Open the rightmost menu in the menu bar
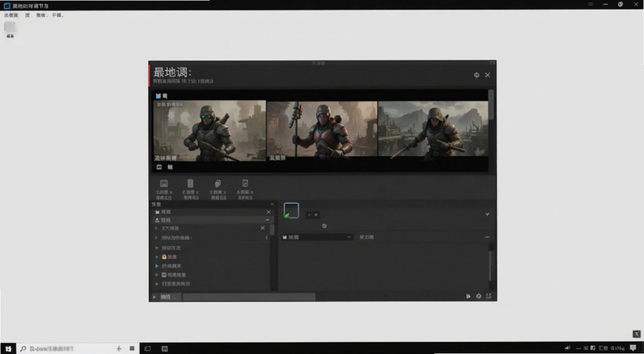The height and width of the screenshot is (354, 644). point(58,15)
